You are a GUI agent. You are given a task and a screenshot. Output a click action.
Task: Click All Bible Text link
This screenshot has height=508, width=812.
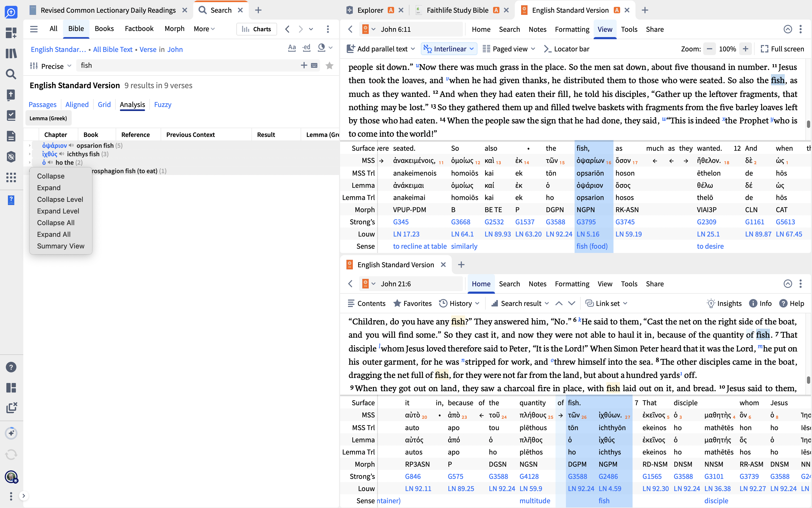[112, 49]
